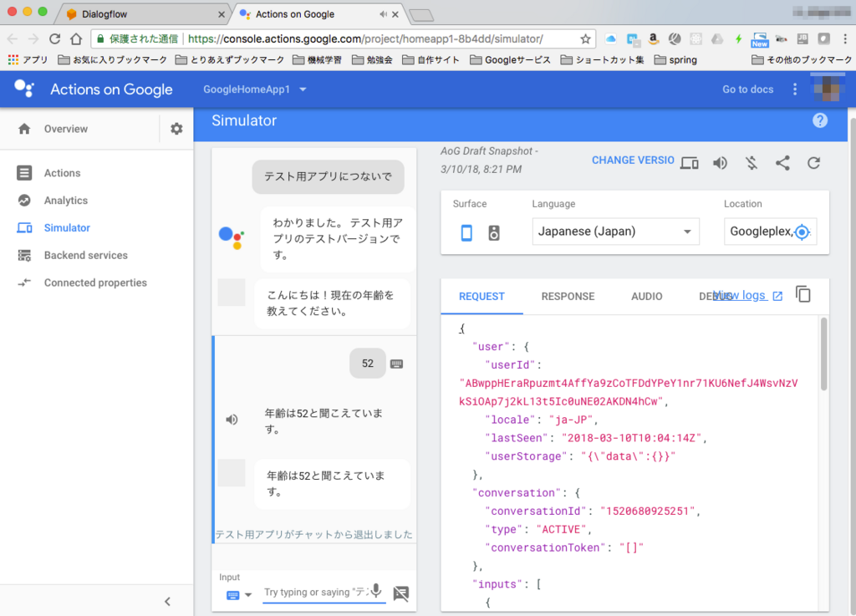
Task: Open the 機械学習 bookmark folder
Action: tap(318, 59)
